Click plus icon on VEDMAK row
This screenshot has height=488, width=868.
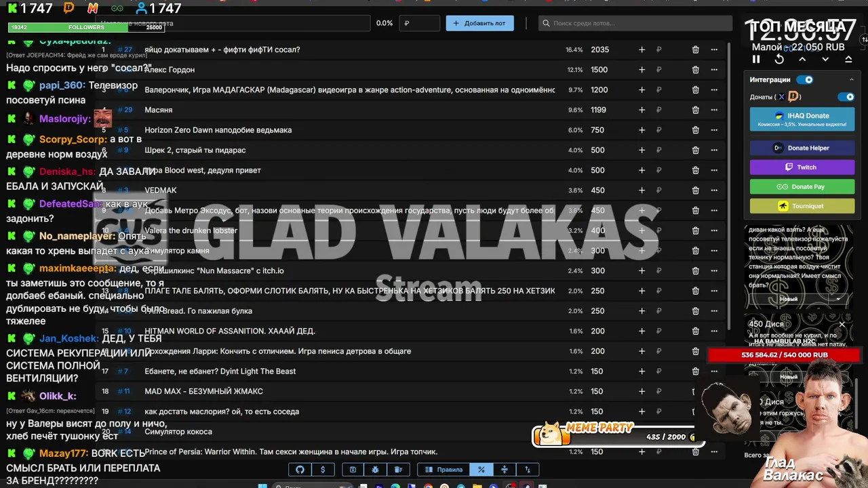point(642,190)
